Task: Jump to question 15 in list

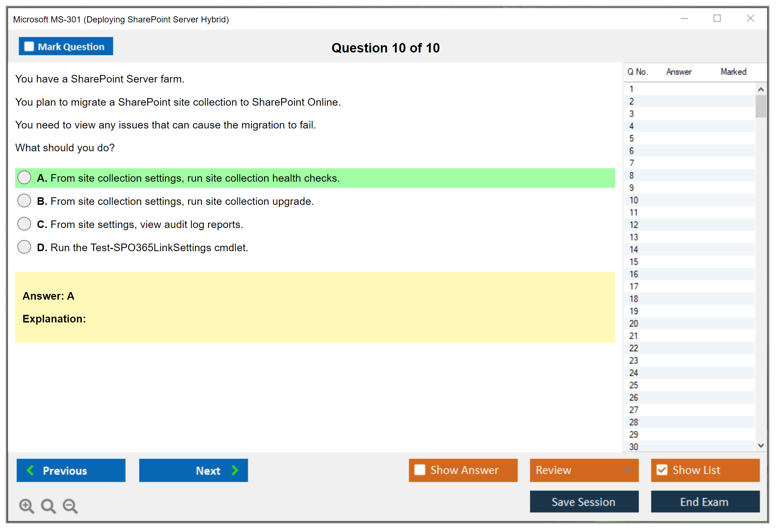Action: (x=634, y=262)
